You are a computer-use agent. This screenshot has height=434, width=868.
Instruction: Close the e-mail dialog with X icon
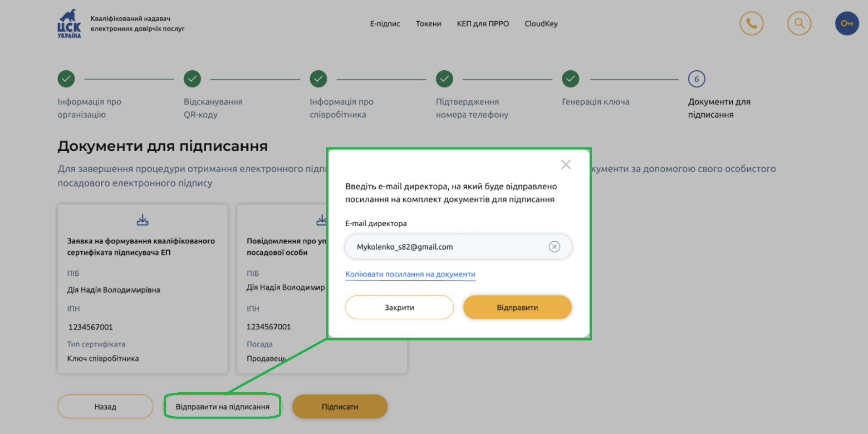click(x=566, y=164)
